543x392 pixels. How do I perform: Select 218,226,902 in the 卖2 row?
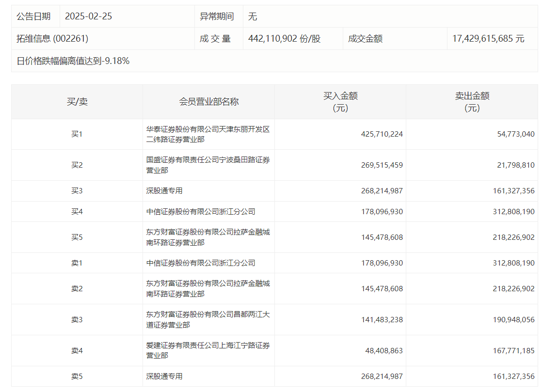(x=514, y=289)
